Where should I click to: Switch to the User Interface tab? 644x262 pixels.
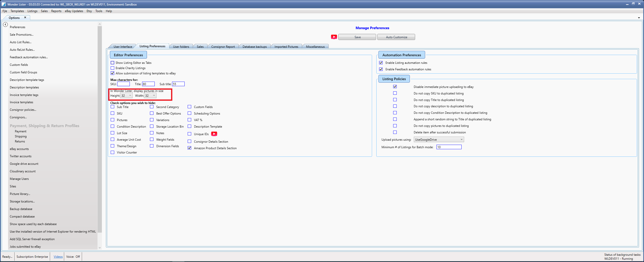123,46
